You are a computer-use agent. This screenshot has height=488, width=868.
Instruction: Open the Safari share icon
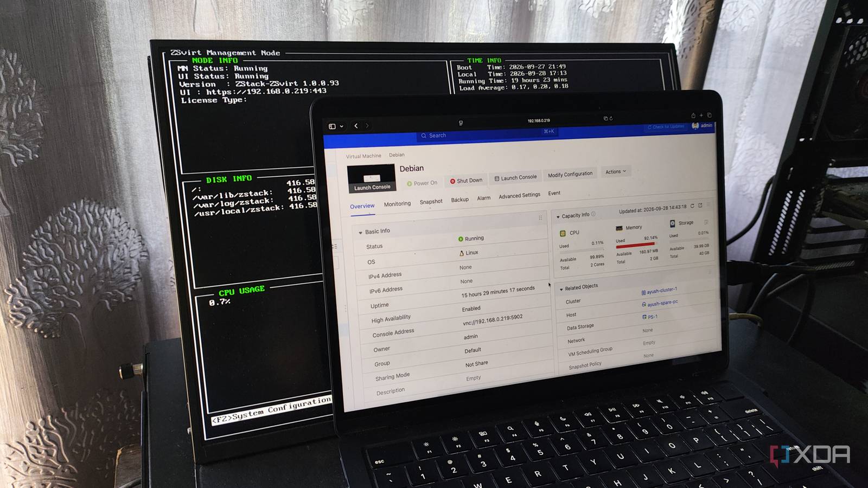point(693,115)
